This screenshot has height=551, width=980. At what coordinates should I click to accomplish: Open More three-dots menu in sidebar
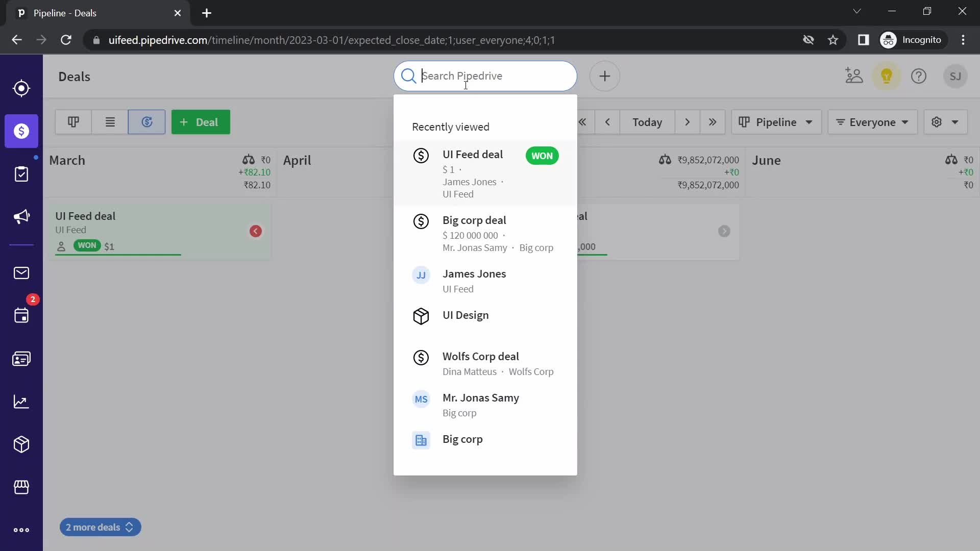(x=21, y=530)
